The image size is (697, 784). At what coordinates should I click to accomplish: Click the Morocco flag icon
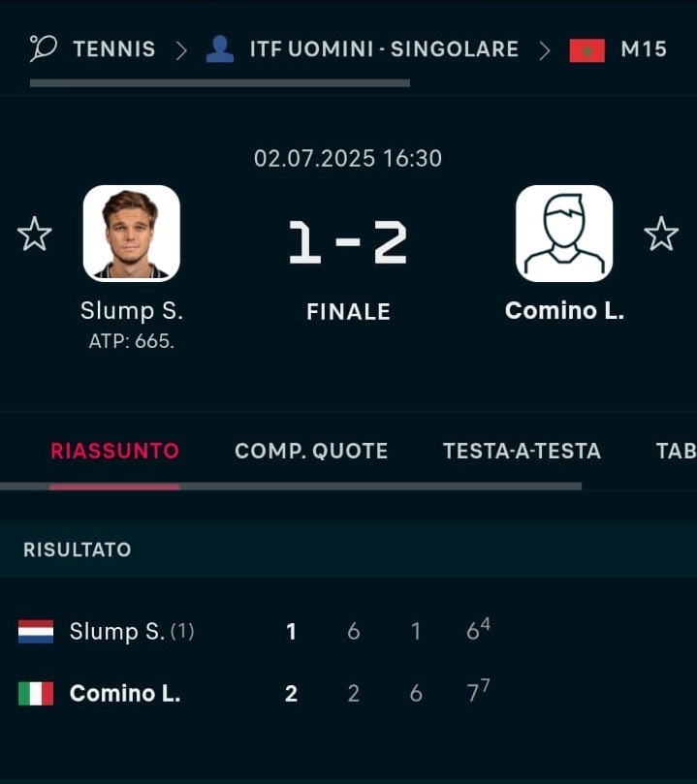pos(587,50)
